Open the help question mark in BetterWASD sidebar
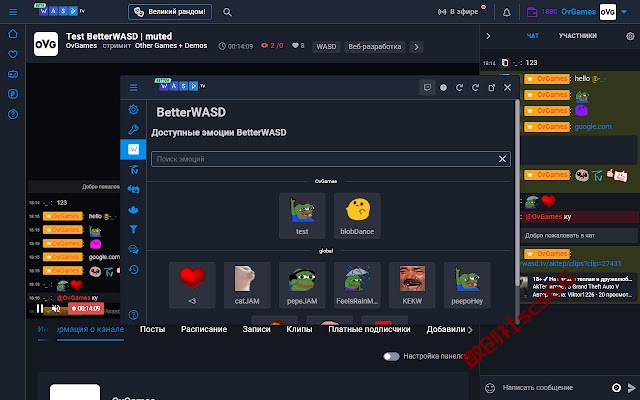 click(x=133, y=315)
